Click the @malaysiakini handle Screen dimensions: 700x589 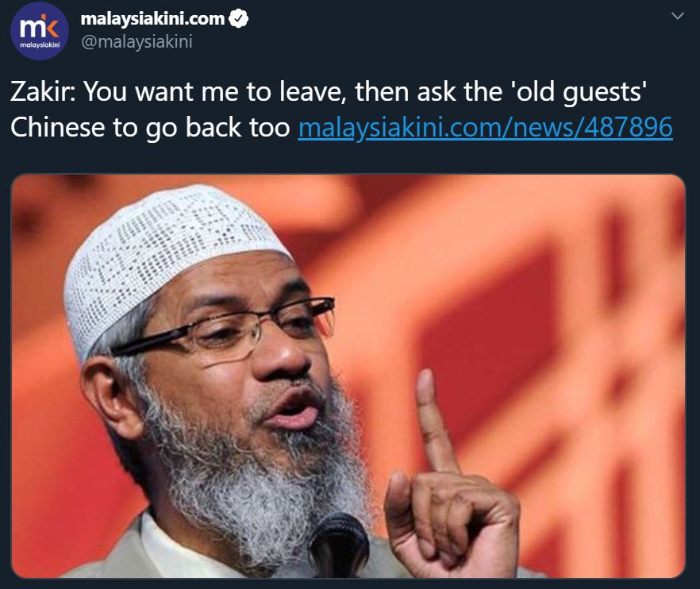pyautogui.click(x=137, y=41)
